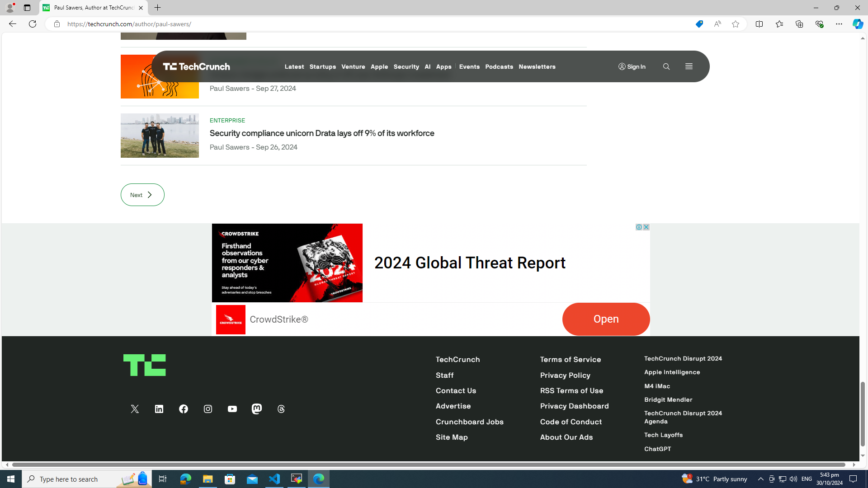Open browser Split screen

point(759,24)
